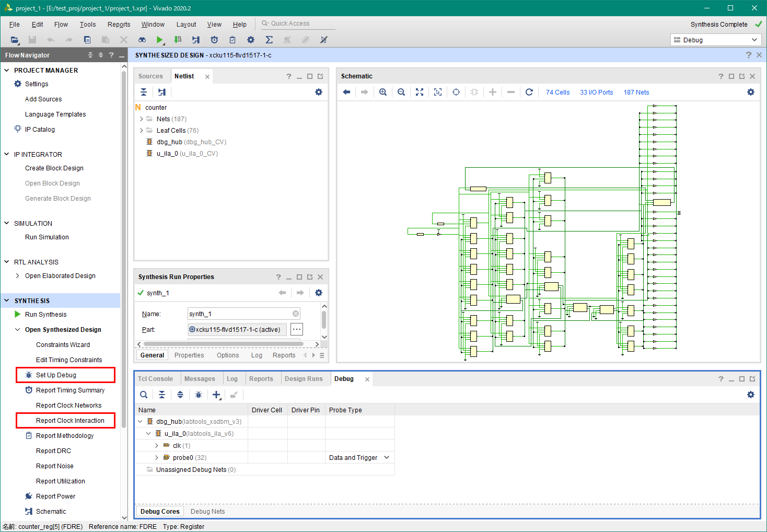This screenshot has height=532, width=767.
Task: Click Zoom Out in Schematic toolbar
Action: (401, 92)
